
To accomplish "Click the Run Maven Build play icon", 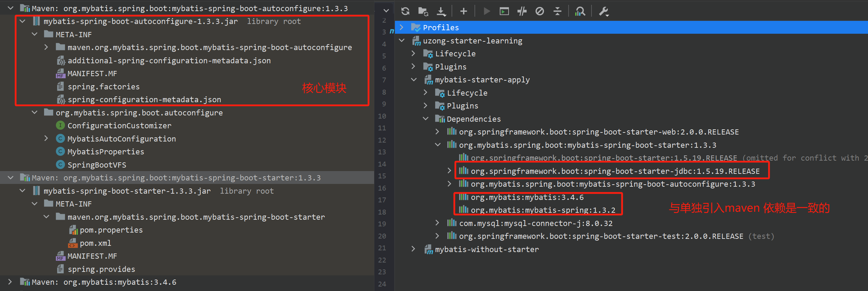I will click(487, 11).
